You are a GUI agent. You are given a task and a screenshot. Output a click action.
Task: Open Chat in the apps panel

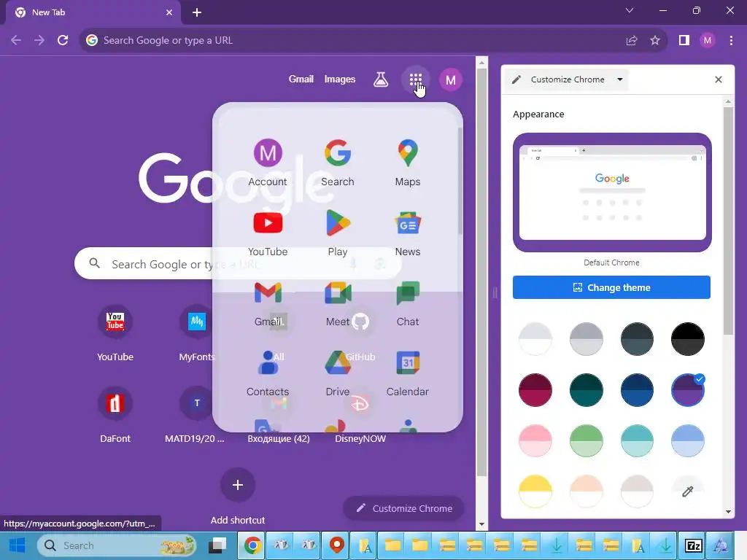408,303
